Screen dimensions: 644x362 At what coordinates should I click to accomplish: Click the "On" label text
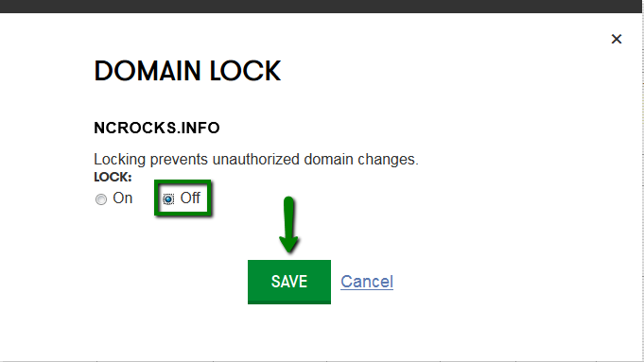point(122,198)
